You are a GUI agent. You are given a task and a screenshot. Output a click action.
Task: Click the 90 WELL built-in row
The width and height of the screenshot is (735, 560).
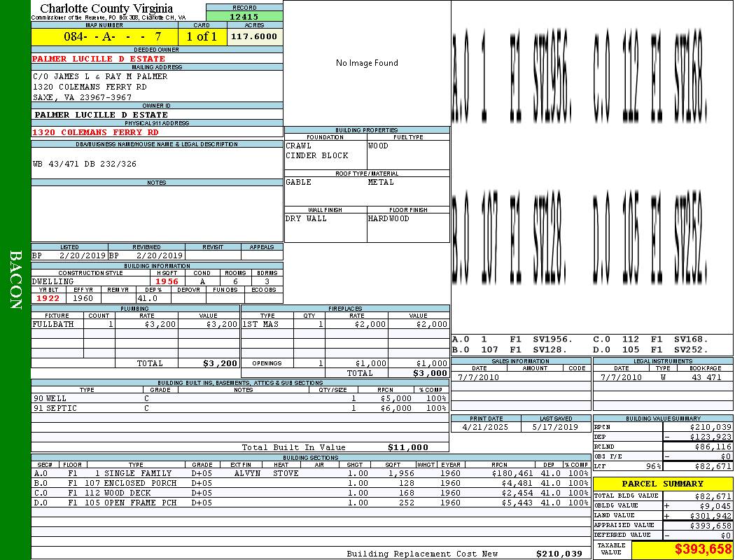pos(240,398)
